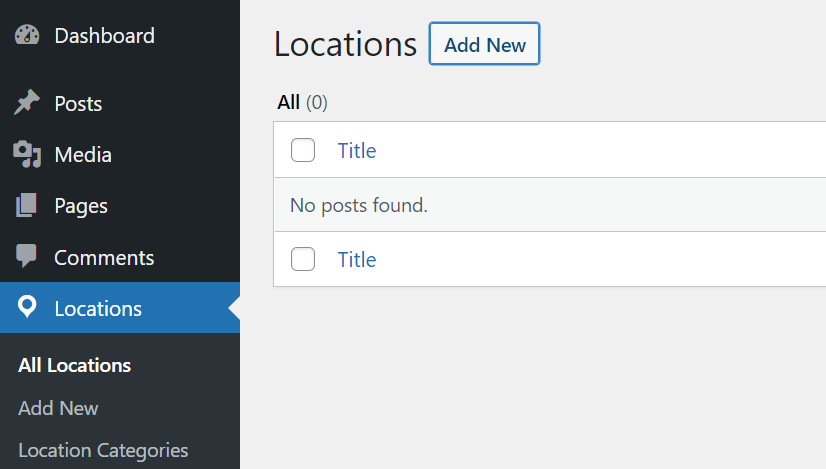The image size is (826, 469).
Task: Navigate to the Pages menu label
Action: [x=81, y=206]
